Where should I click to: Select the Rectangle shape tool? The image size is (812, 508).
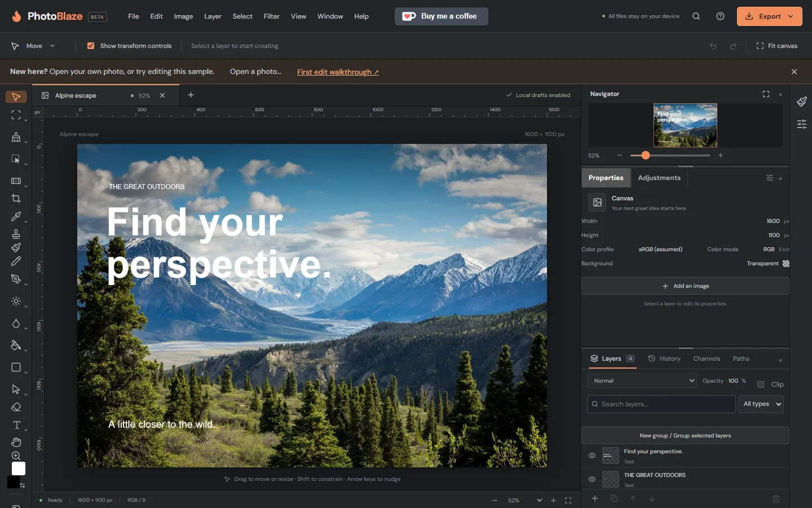(16, 367)
